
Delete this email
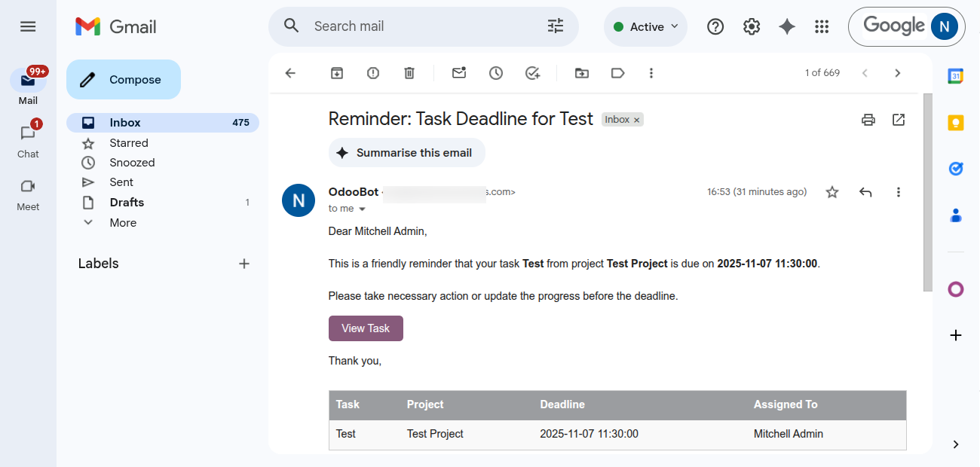(409, 73)
